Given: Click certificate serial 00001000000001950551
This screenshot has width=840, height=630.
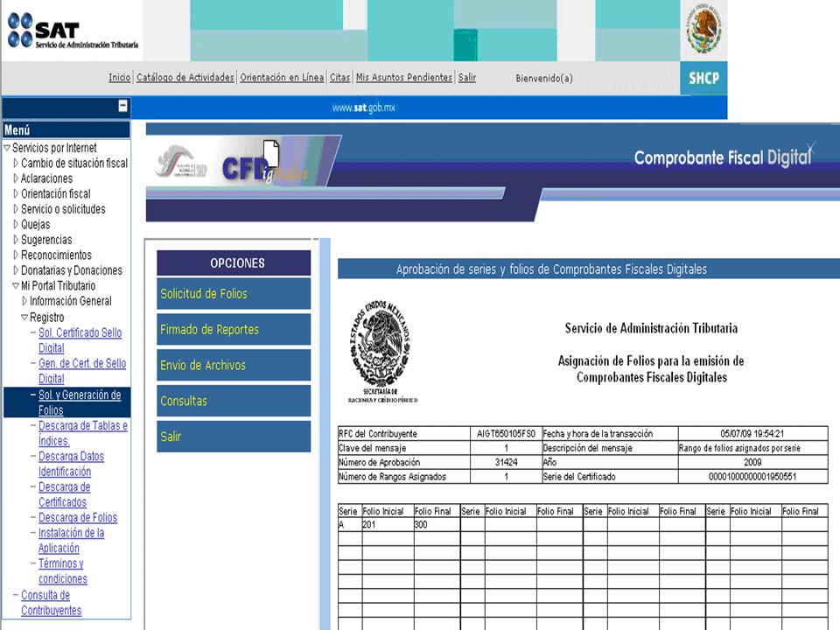Looking at the screenshot, I should coord(752,477).
